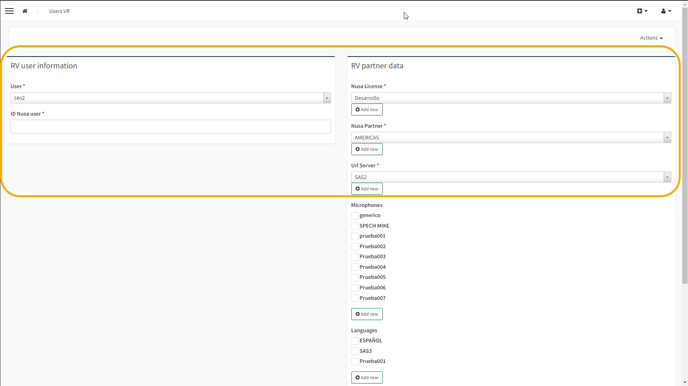Check the ESPAÑOL language
The width and height of the screenshot is (688, 386).
(x=355, y=341)
